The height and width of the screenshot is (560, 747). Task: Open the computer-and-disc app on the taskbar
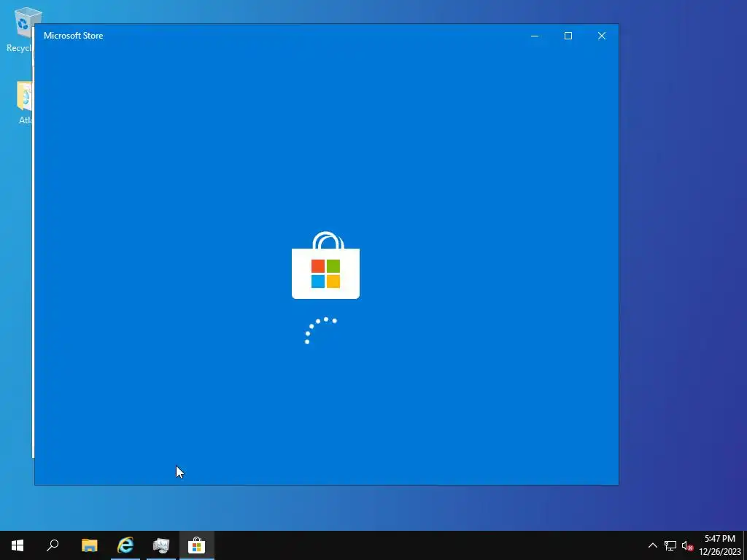click(x=161, y=545)
